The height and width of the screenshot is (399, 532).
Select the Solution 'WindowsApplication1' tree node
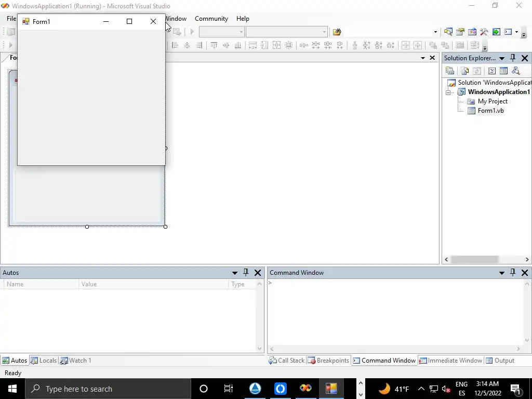coord(489,83)
